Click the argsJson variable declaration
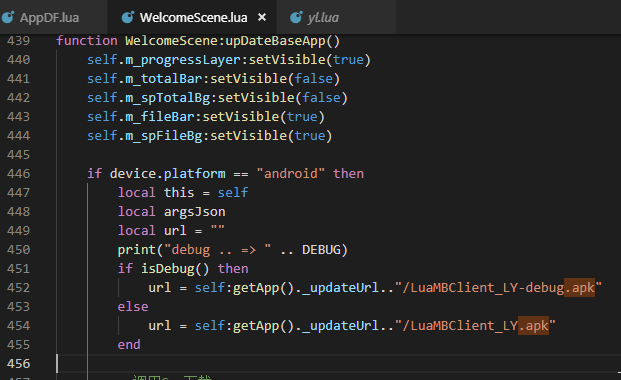The width and height of the screenshot is (621, 380). 194,212
